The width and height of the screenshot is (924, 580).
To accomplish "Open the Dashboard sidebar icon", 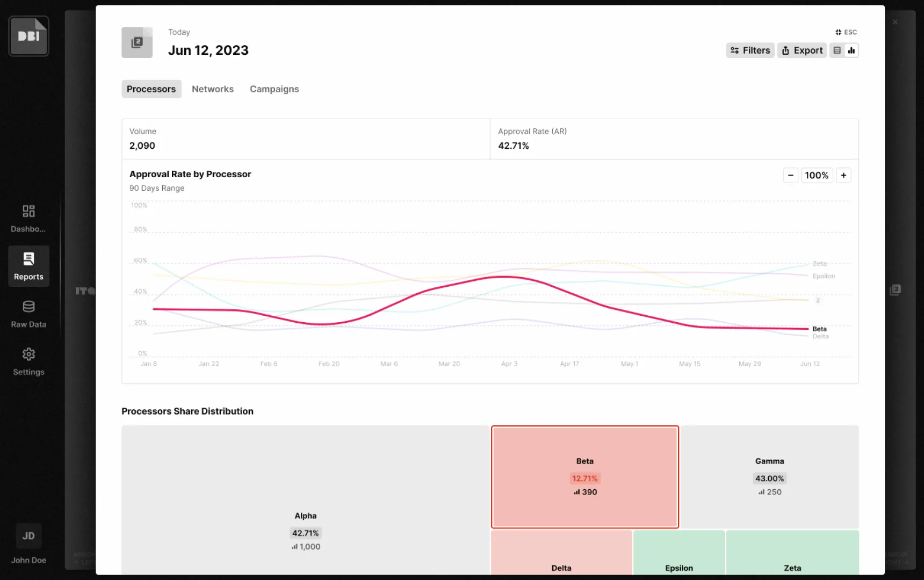I will pyautogui.click(x=28, y=218).
